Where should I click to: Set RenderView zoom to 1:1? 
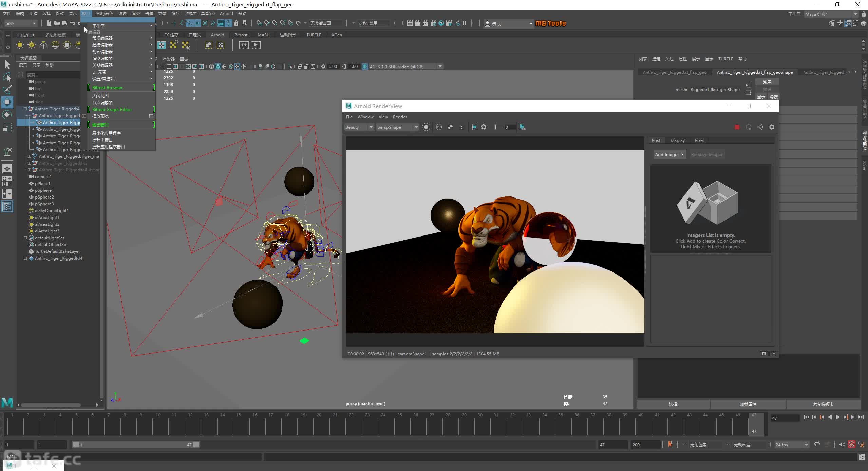462,127
